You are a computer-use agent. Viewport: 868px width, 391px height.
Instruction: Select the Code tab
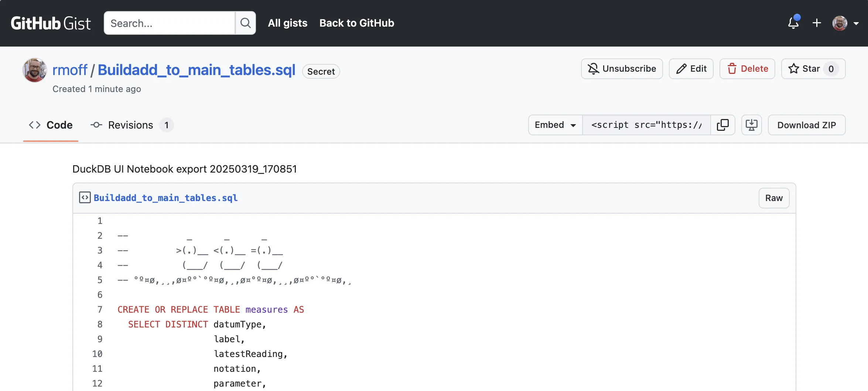point(51,125)
